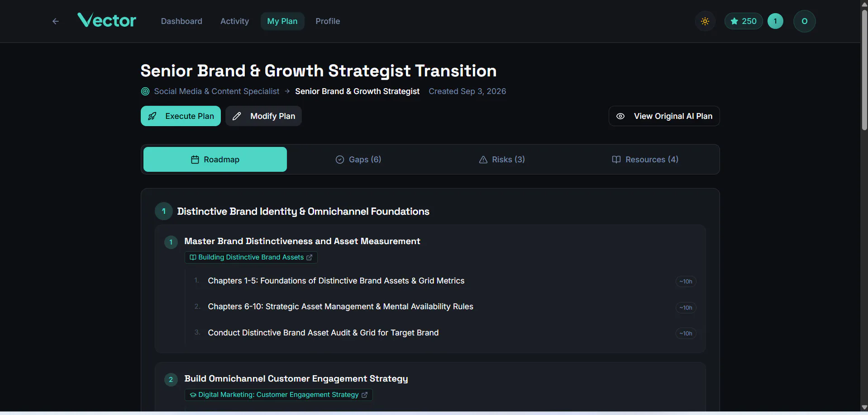Go to Dashboard in top navigation
The image size is (868, 415).
[181, 21]
